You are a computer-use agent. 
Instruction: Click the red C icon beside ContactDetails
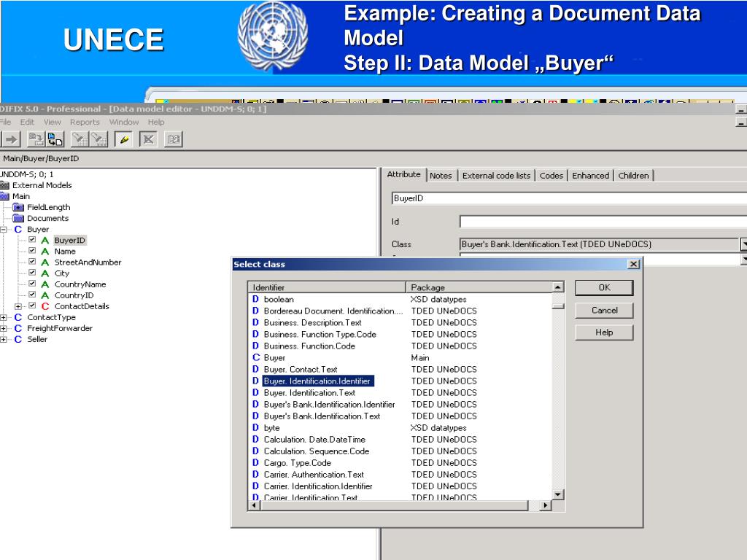tap(44, 306)
